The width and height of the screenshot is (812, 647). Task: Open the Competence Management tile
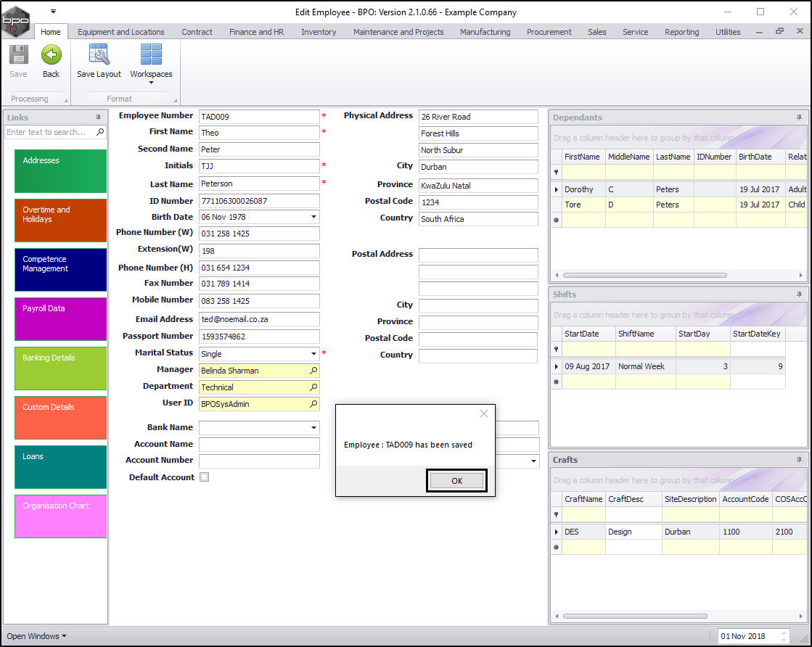60,270
